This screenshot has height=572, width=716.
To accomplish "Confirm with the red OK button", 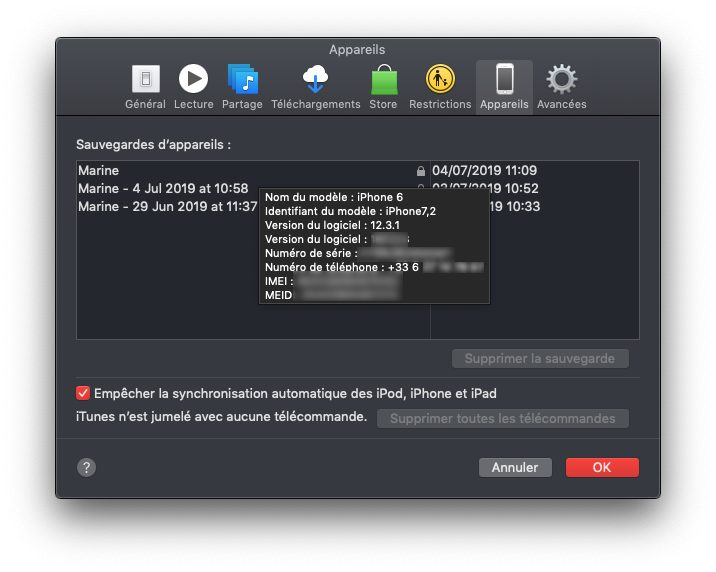I will click(602, 467).
